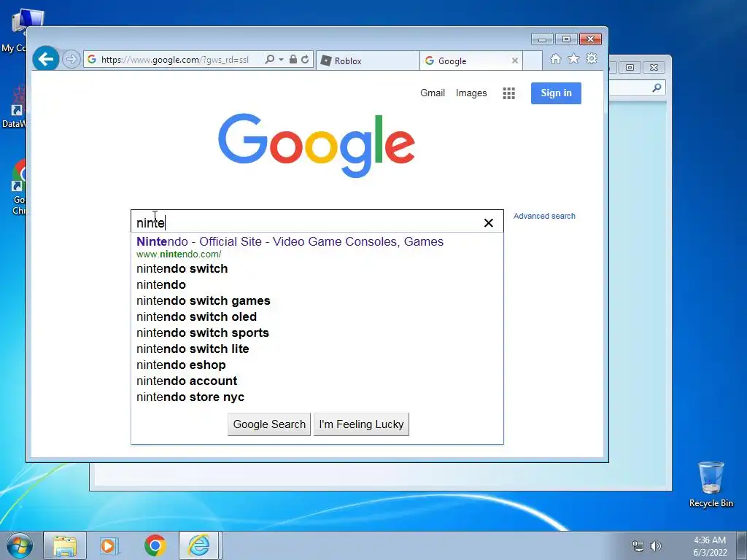747x560 pixels.
Task: Click the forward navigation arrow
Action: coord(71,60)
